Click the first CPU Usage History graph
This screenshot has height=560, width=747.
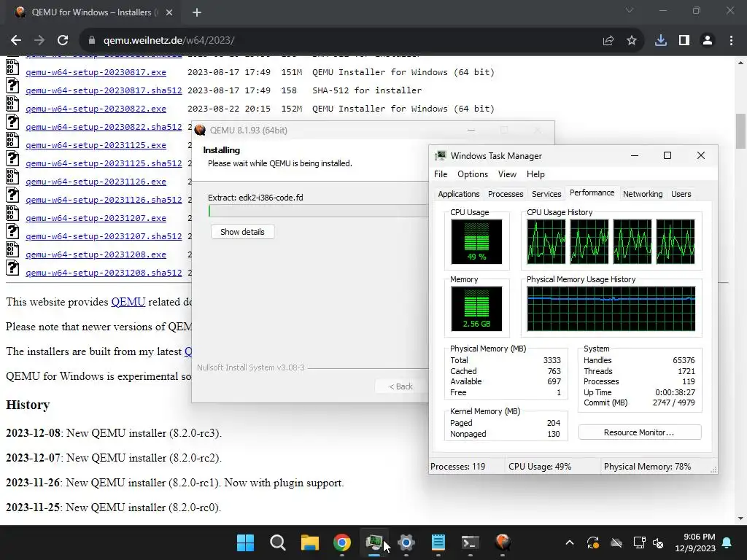[x=546, y=241]
